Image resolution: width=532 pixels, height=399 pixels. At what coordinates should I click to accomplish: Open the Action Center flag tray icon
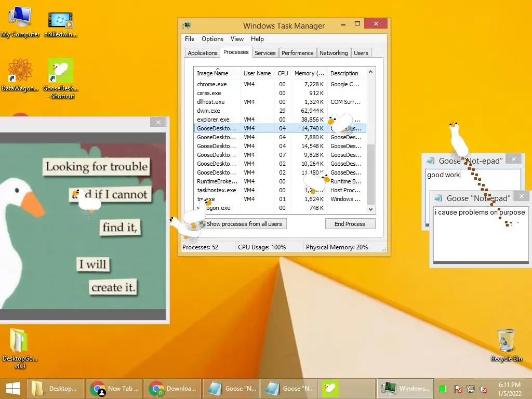(458, 389)
